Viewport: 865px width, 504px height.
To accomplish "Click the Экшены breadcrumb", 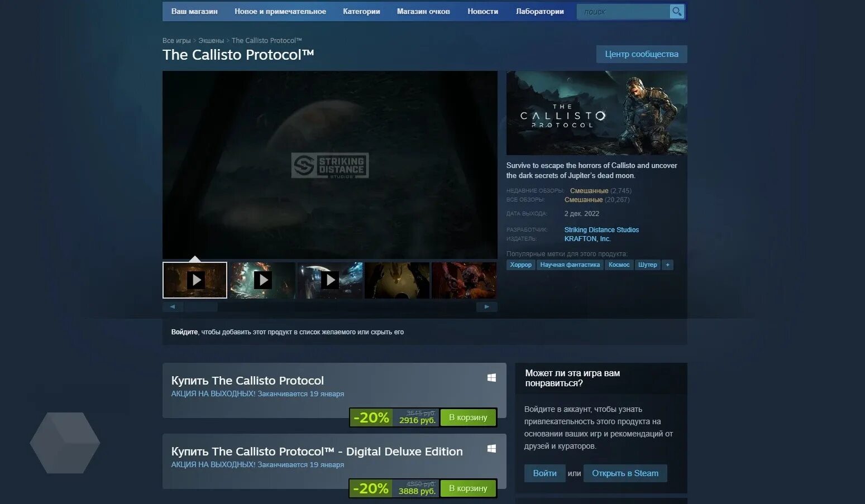I will pos(211,41).
